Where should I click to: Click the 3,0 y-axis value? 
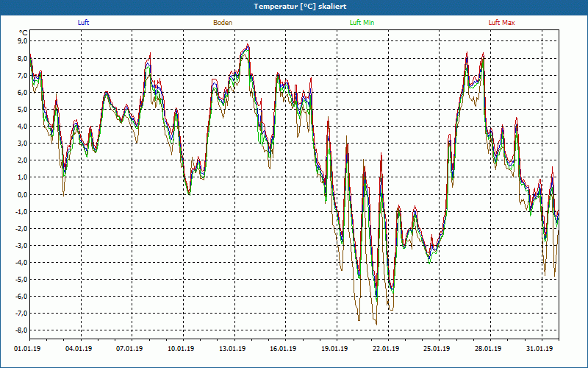[x=23, y=143]
